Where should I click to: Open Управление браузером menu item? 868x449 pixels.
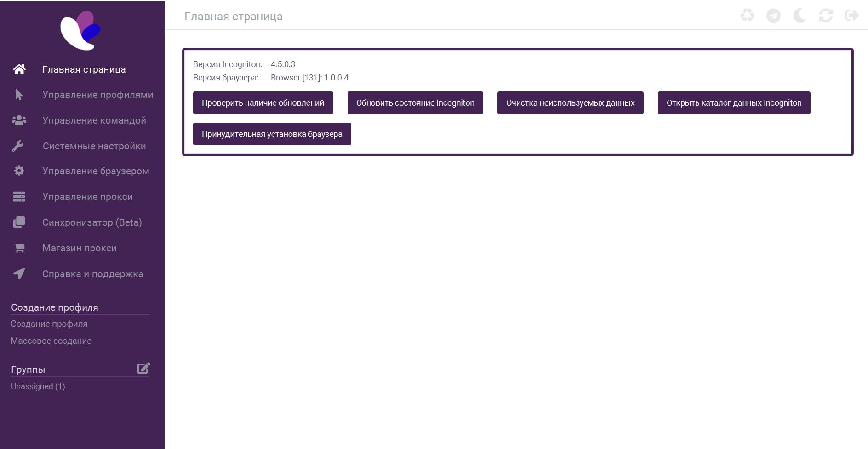tap(96, 171)
